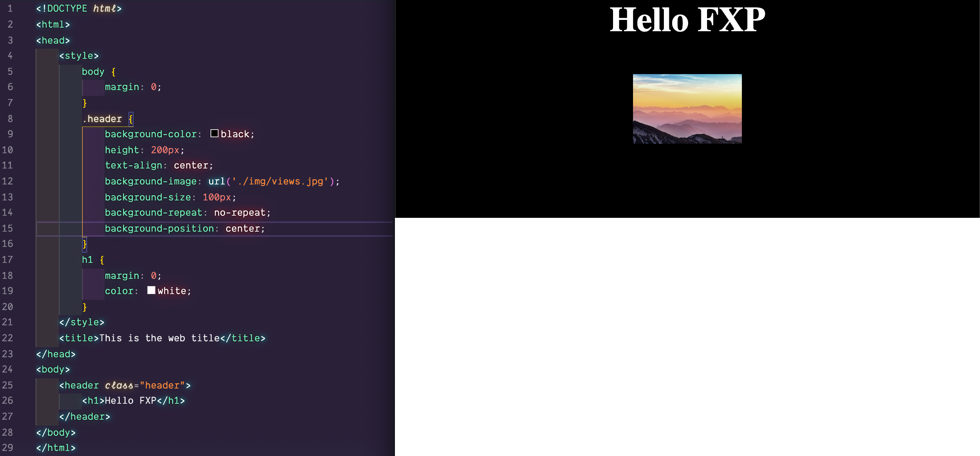The height and width of the screenshot is (456, 980).
Task: Click the mountain image in the preview pane
Action: point(687,109)
